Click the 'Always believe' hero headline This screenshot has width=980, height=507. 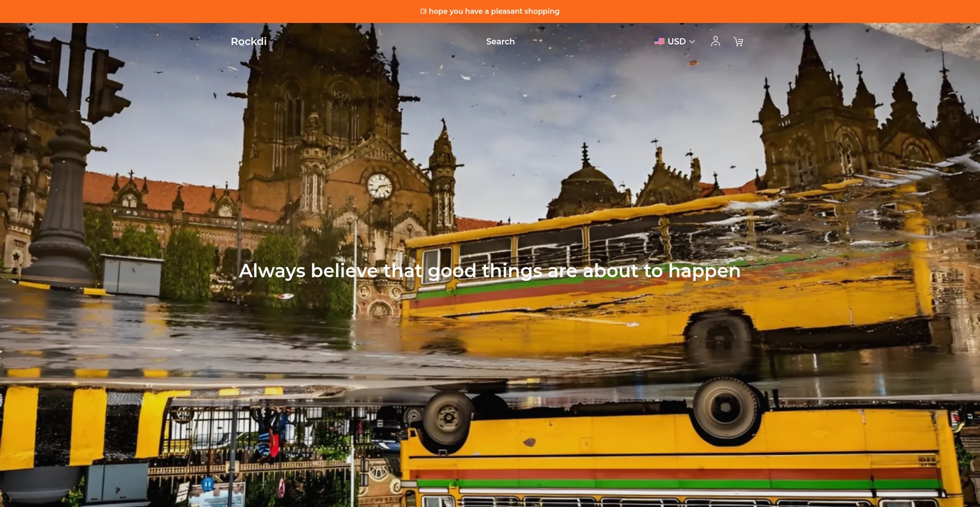point(489,271)
